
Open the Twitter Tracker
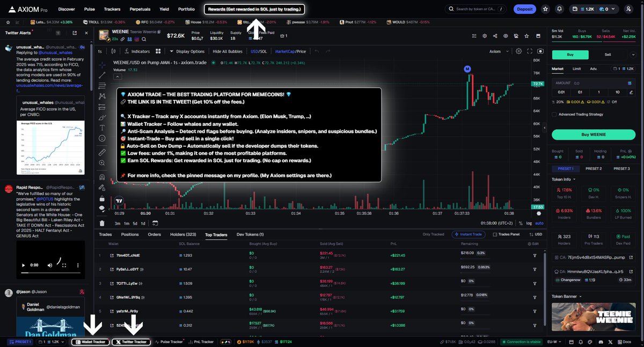(x=131, y=342)
